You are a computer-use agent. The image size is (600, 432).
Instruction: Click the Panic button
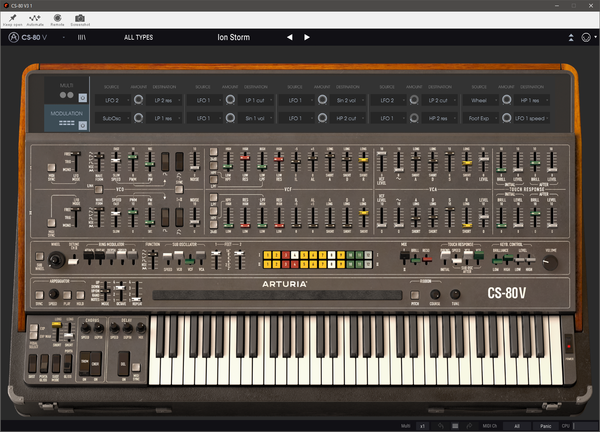[546, 426]
